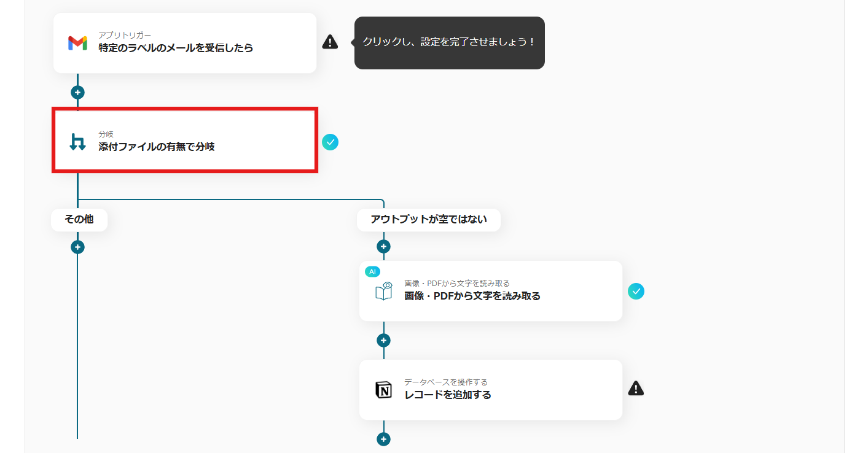Click the クリックし、設定を完了させましょう！ tooltip
The width and height of the screenshot is (868, 453).
tap(449, 42)
